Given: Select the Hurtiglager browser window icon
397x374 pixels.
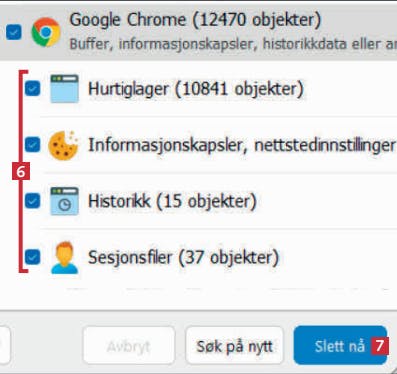Looking at the screenshot, I should pos(64,89).
